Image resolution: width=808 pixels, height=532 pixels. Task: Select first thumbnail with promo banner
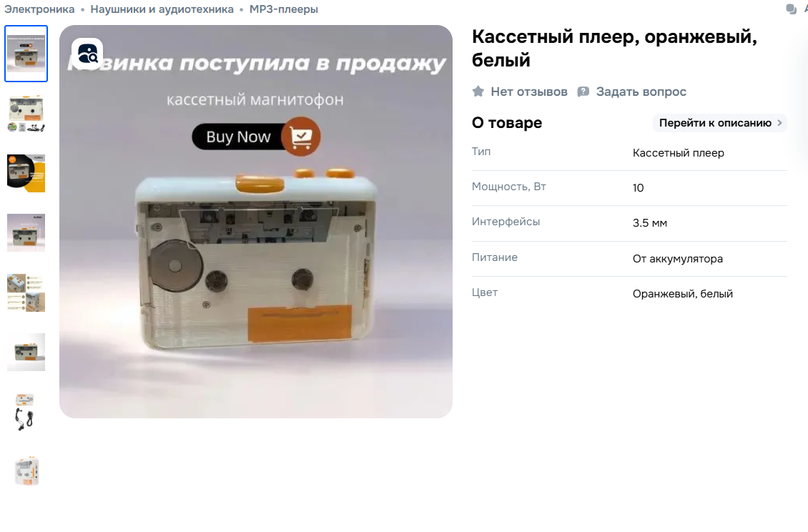26,54
